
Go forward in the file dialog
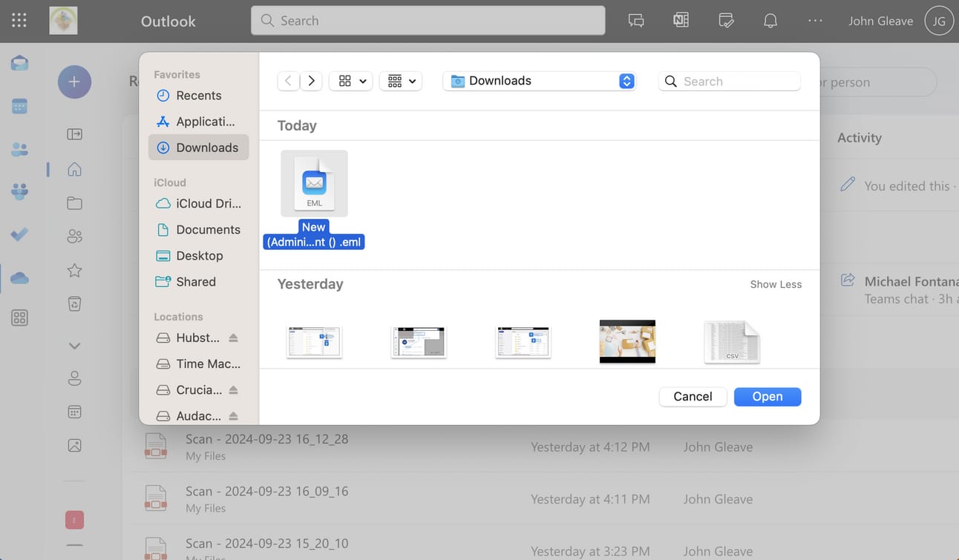[x=311, y=81]
